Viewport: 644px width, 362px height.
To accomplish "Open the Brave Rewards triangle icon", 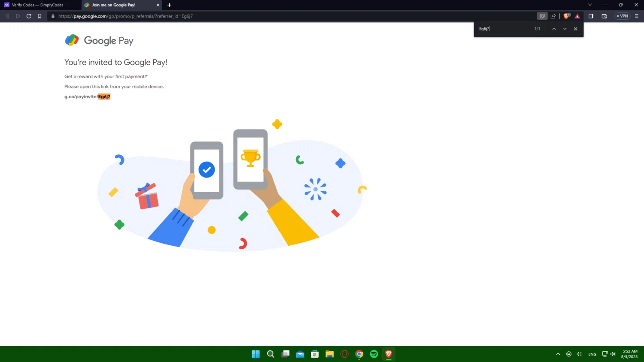I will 577,16.
